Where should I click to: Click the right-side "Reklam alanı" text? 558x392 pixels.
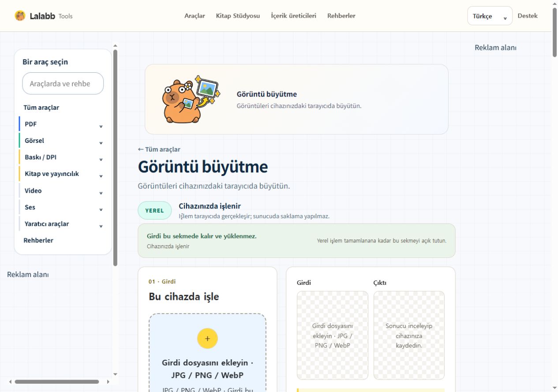495,48
